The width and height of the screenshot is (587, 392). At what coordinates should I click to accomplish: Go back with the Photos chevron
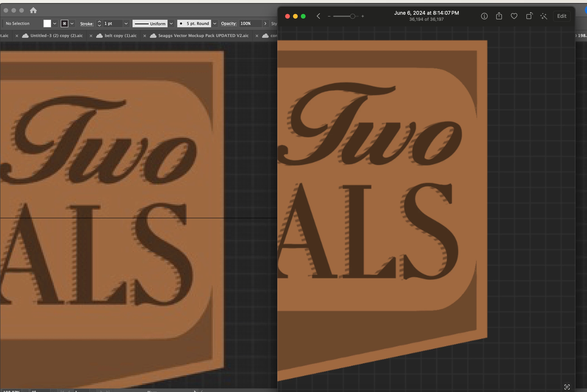[x=318, y=16]
